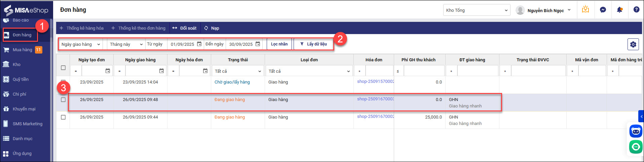
Task: Open Mua hàng in the sidebar
Action: tap(23, 50)
